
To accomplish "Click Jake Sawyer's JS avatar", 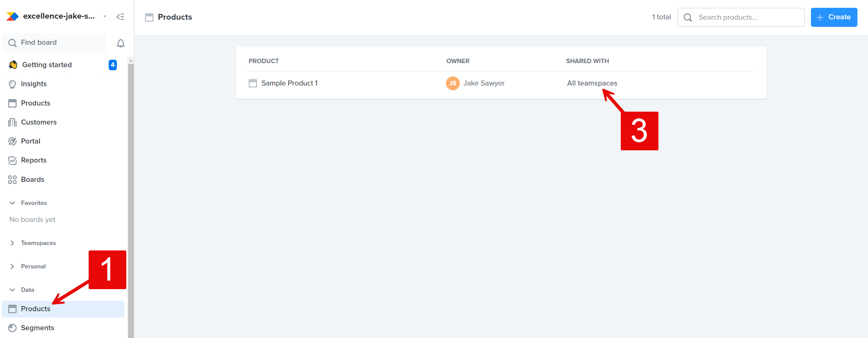I will (452, 83).
